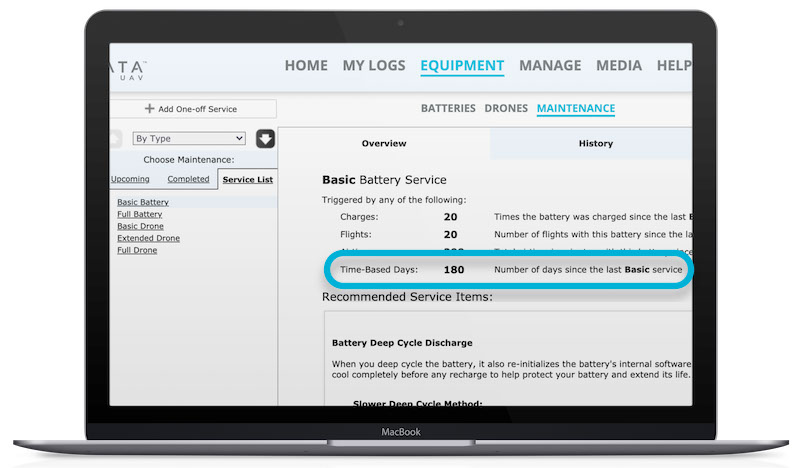Click the 'Flights:' label

click(x=356, y=235)
